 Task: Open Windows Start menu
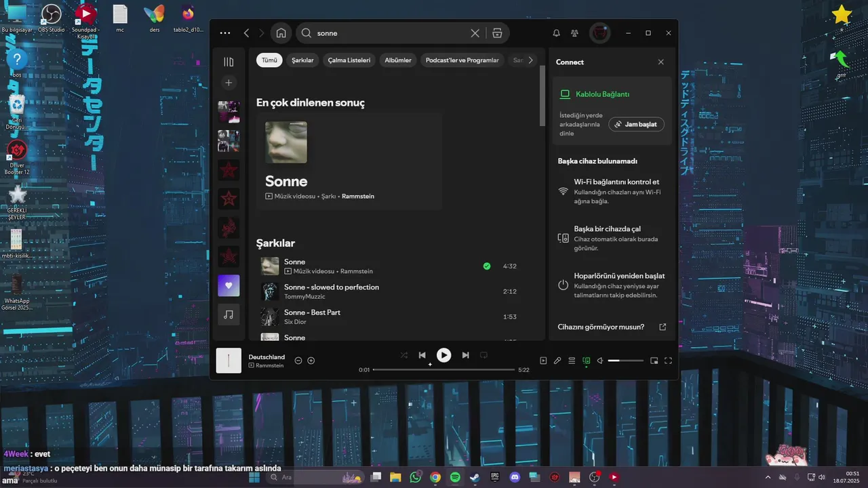(254, 477)
